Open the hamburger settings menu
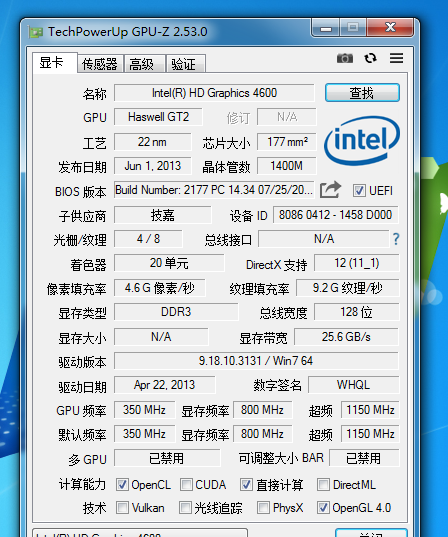 pyautogui.click(x=396, y=58)
